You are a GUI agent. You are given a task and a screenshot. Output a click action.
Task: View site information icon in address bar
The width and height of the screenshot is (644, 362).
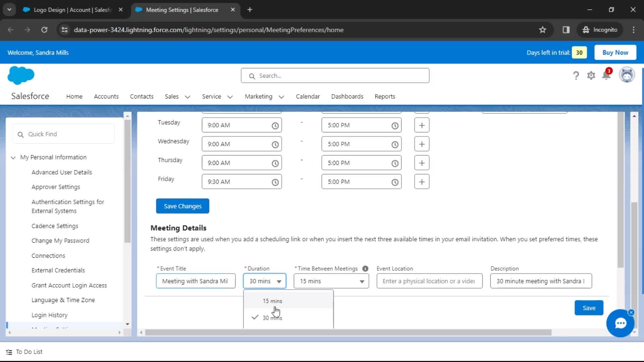coord(64,30)
